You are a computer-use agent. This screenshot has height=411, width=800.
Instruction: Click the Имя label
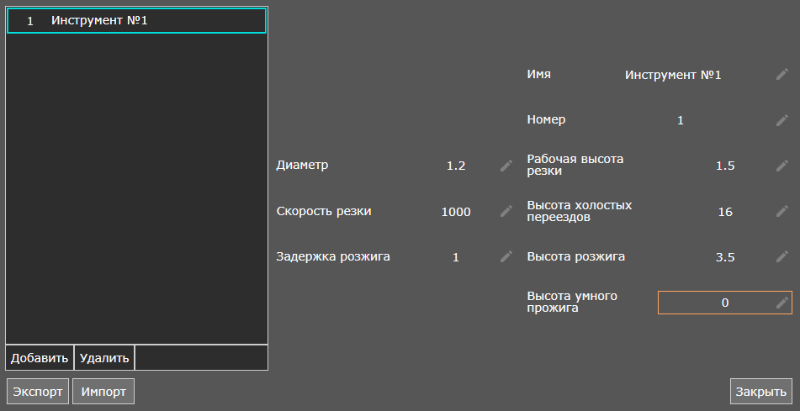pyautogui.click(x=539, y=74)
